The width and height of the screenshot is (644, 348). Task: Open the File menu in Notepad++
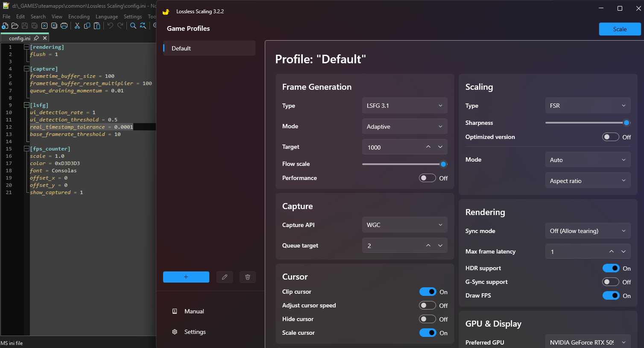click(x=6, y=17)
